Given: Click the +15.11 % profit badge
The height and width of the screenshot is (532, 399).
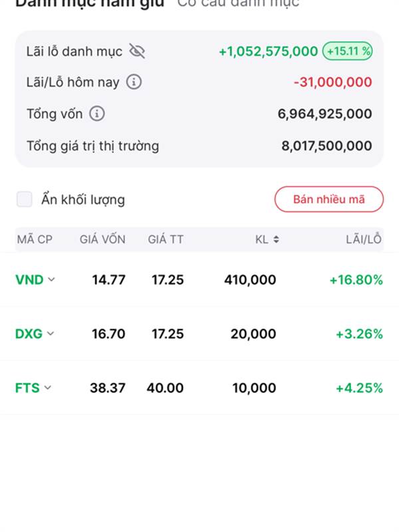Looking at the screenshot, I should click(347, 51).
